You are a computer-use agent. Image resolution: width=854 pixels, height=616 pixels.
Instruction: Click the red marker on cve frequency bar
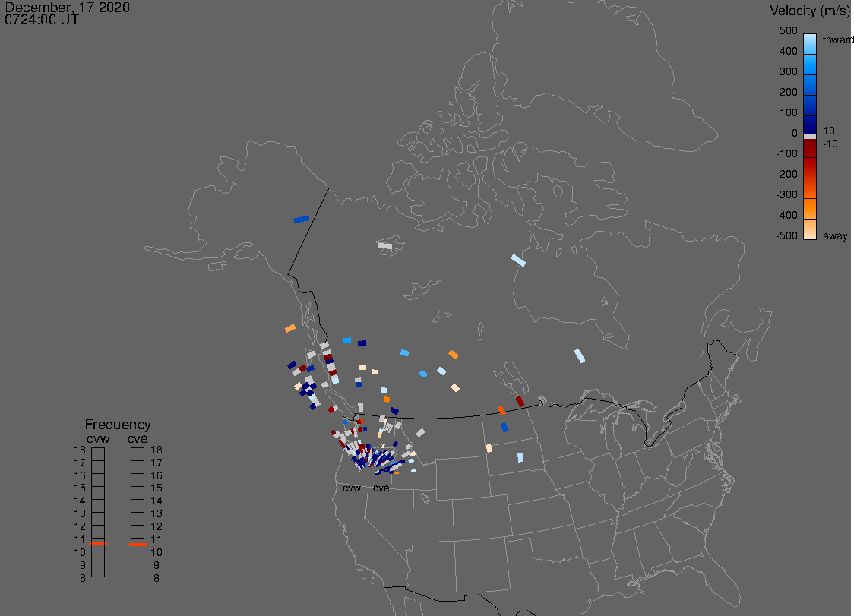(138, 544)
